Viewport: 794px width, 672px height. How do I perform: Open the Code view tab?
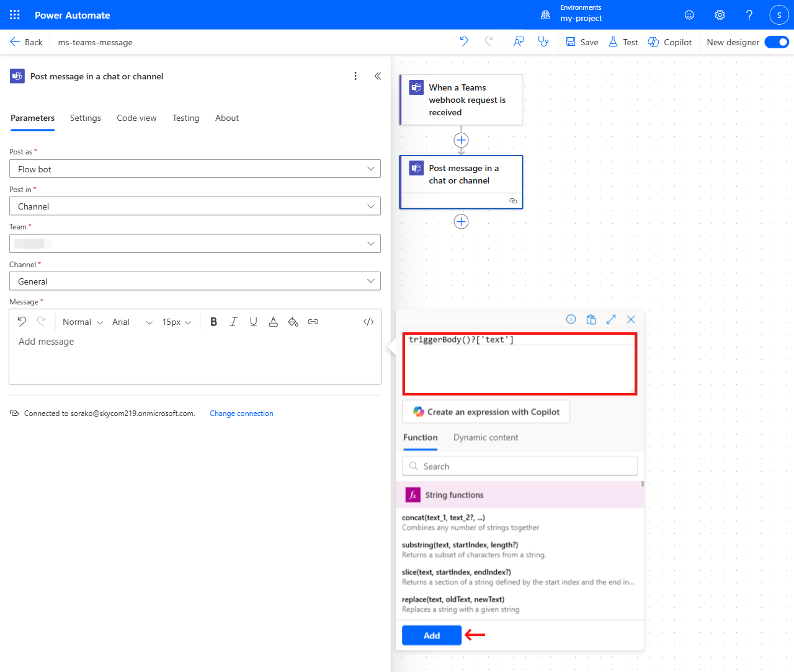click(136, 118)
